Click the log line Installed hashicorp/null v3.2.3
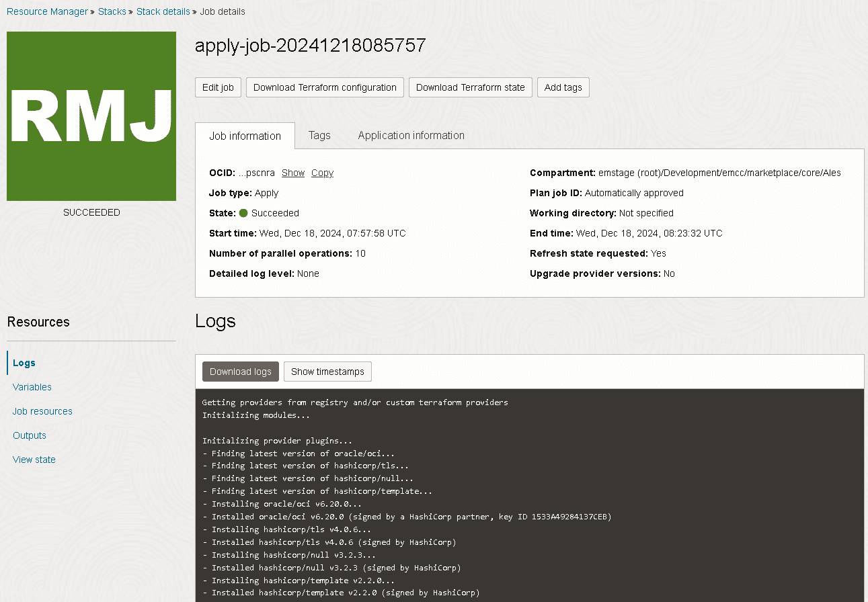This screenshot has height=602, width=868. [x=331, y=568]
